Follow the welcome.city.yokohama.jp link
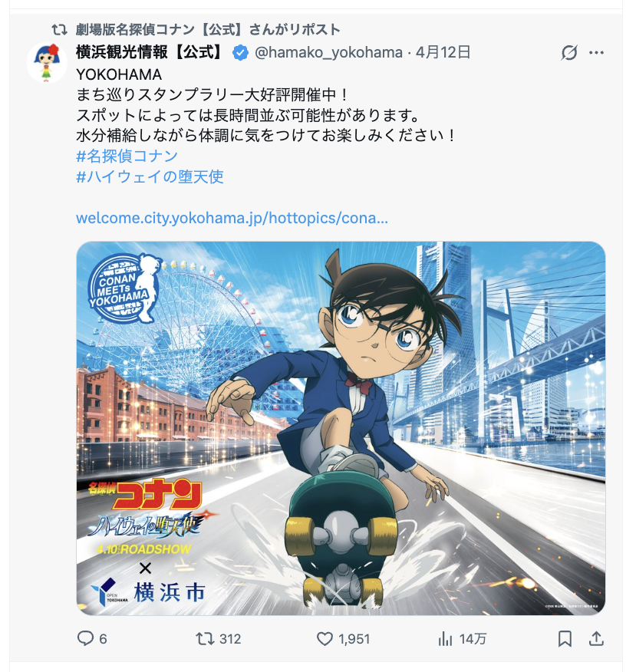Image resolution: width=626 pixels, height=672 pixels. coord(232,218)
